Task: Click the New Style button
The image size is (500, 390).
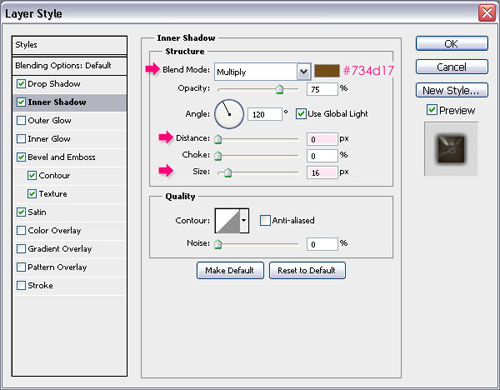Action: point(452,90)
